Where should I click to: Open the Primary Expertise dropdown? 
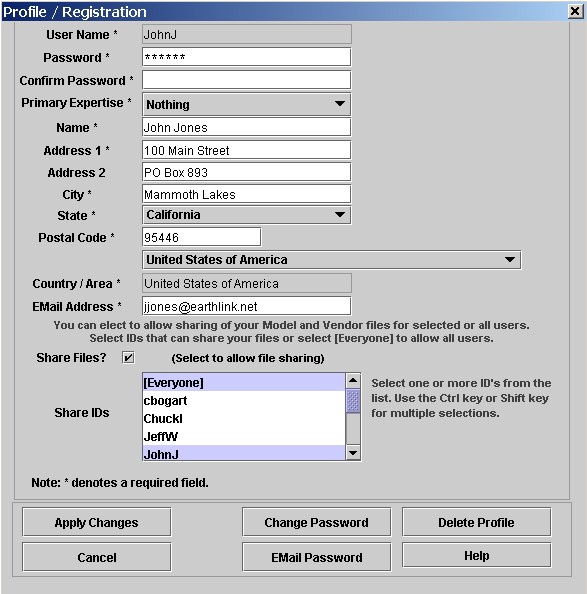coord(247,104)
